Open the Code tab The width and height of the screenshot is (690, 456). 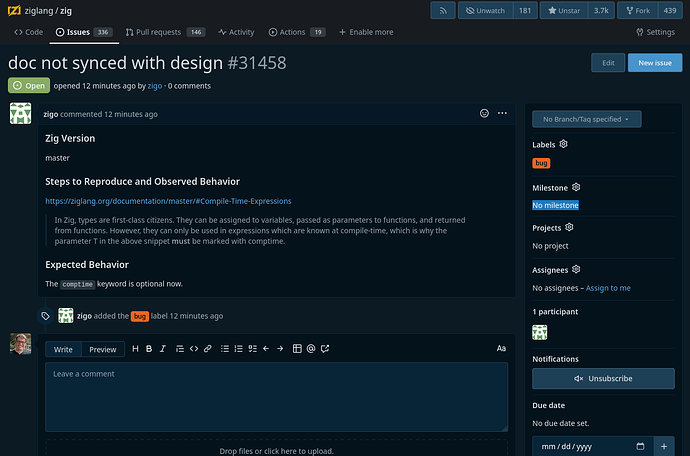[28, 32]
